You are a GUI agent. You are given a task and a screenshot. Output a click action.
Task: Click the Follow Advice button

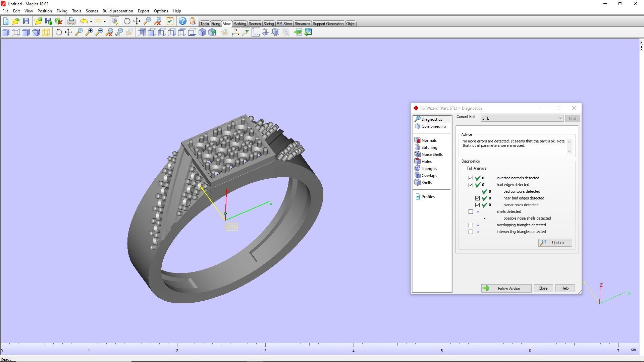(x=506, y=289)
